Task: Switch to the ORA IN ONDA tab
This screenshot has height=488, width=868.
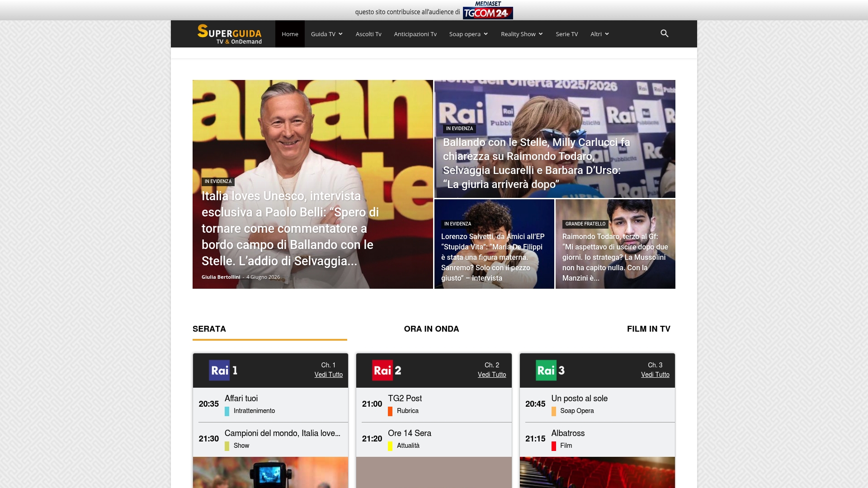Action: (x=431, y=329)
